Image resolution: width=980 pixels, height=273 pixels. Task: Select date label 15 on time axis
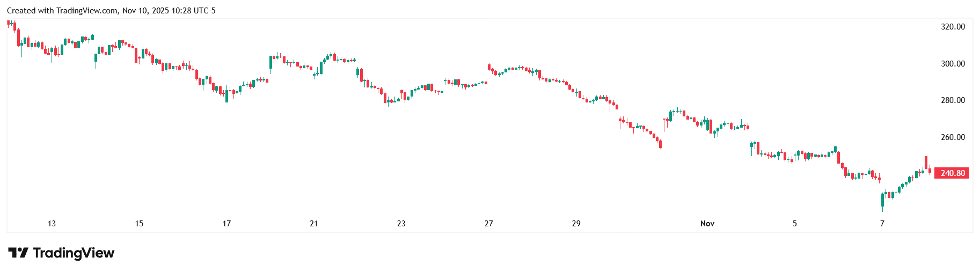click(139, 224)
